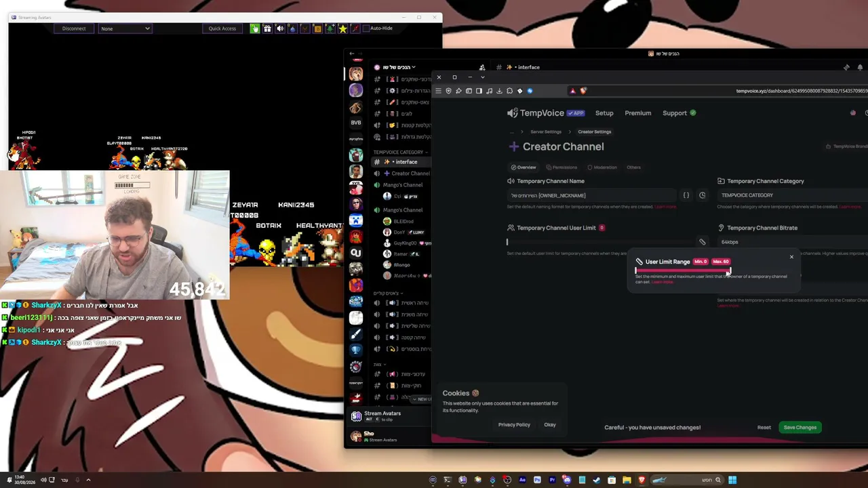
Task: Reset the unsaved changes
Action: (764, 428)
